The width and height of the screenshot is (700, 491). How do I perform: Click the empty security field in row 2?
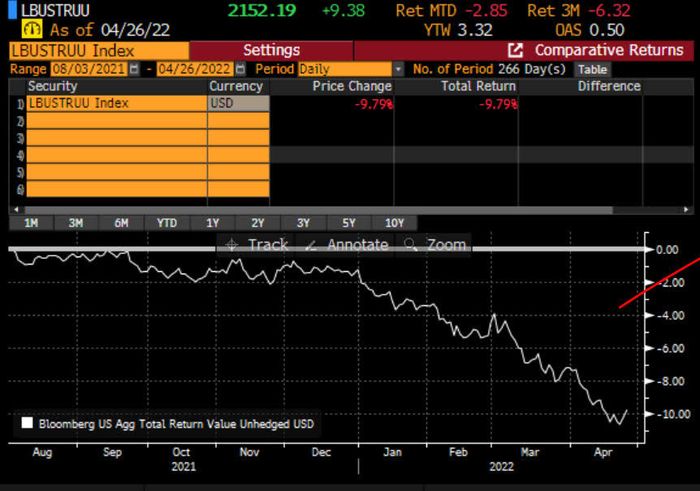click(117, 121)
